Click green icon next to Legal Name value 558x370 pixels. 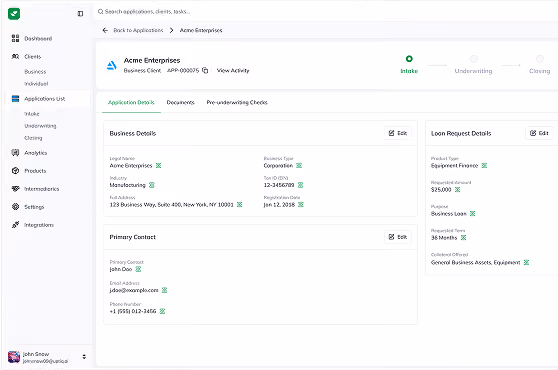(158, 165)
